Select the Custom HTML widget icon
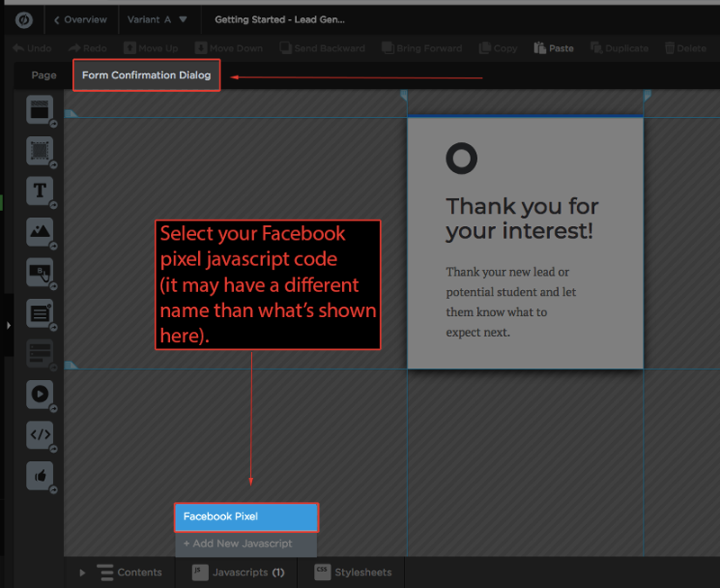The width and height of the screenshot is (720, 588). point(40,435)
